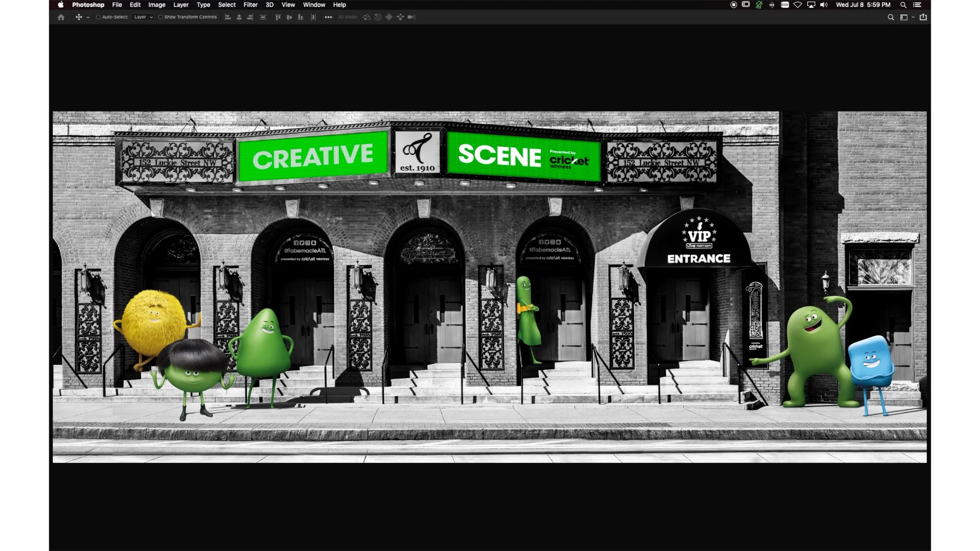980x551 pixels.
Task: Select the Move tool icon
Action: point(79,17)
